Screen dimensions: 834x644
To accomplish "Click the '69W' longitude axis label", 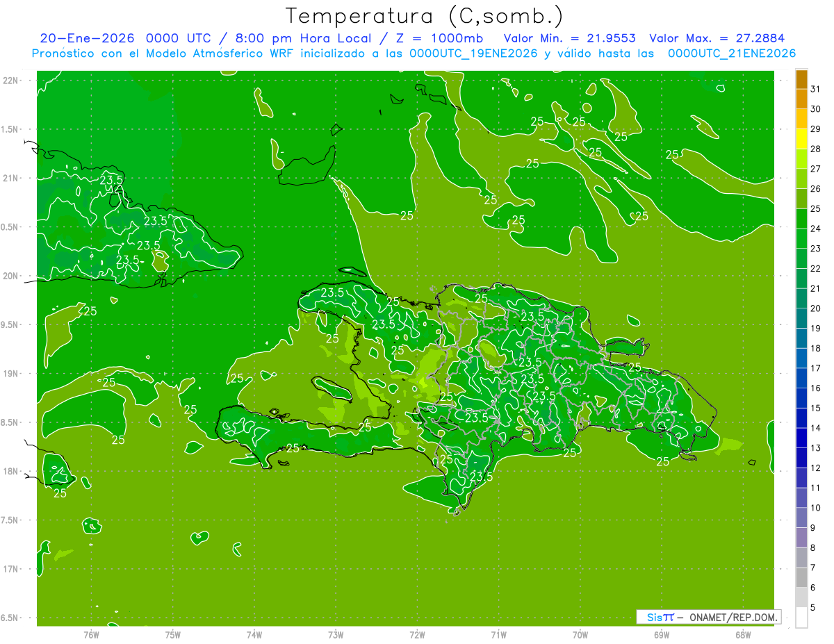I will coord(662,635).
